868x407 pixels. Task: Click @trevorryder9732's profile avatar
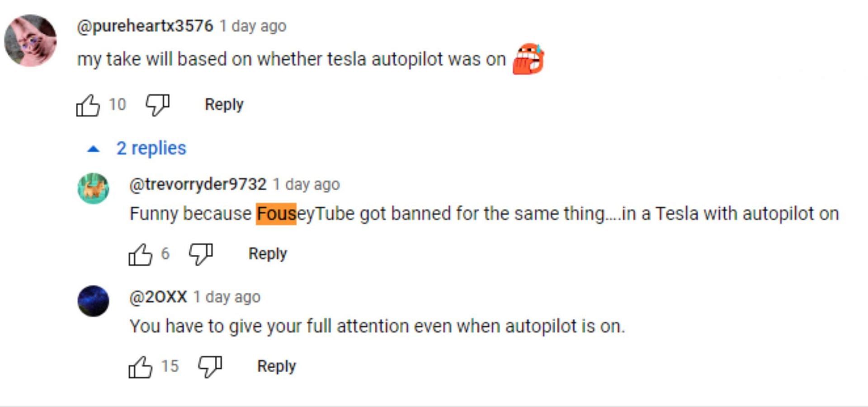pos(93,188)
